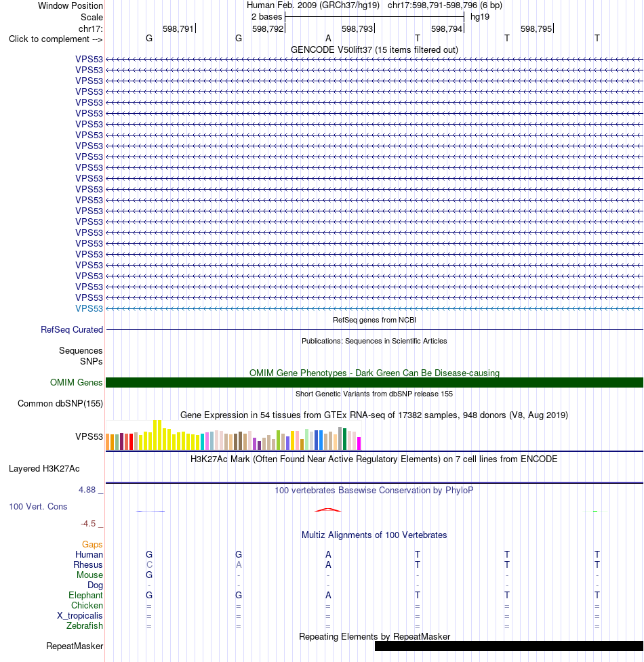Click the OMIM Genes track label
This screenshot has width=644, height=662.
(x=77, y=383)
